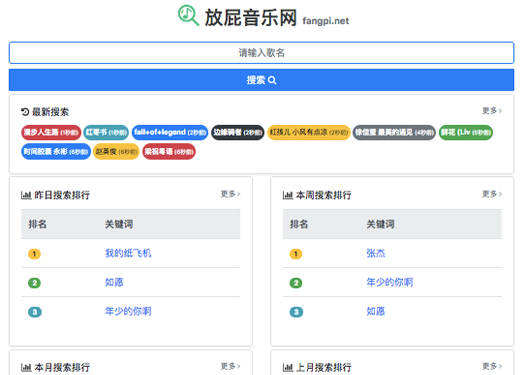Click 排名 header in 本周搜索排行 table
Image resolution: width=523 pixels, height=375 pixels.
click(299, 224)
